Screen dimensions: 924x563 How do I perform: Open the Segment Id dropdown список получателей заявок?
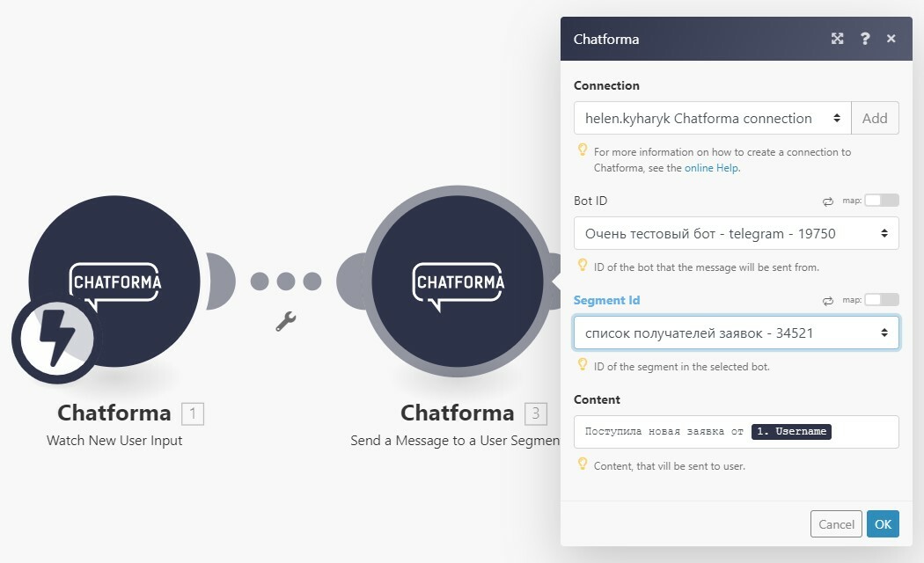(737, 333)
